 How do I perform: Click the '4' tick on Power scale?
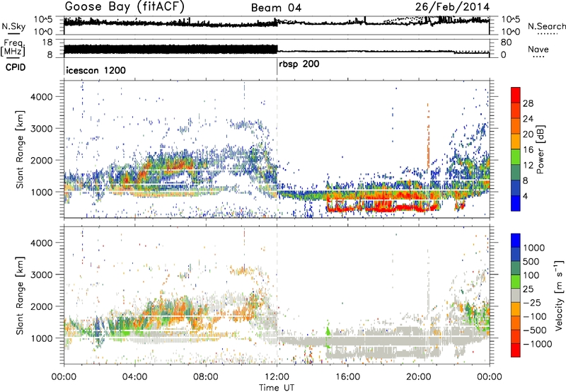coord(525,196)
